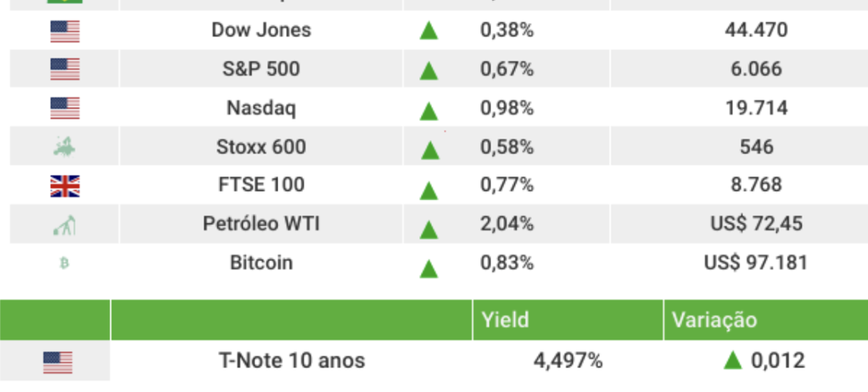Click the green up arrow in Dow Jones row
The image size is (868, 392).
coord(429,32)
